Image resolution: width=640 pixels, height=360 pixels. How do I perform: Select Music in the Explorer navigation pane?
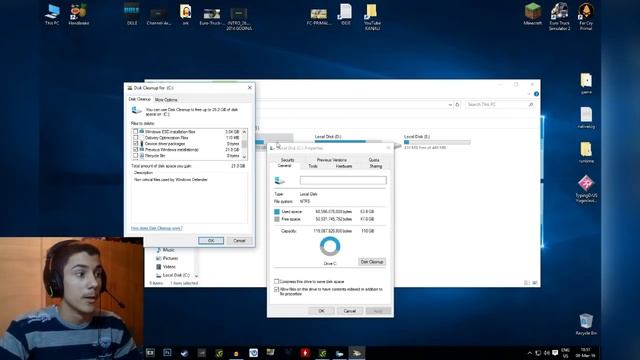click(x=166, y=250)
